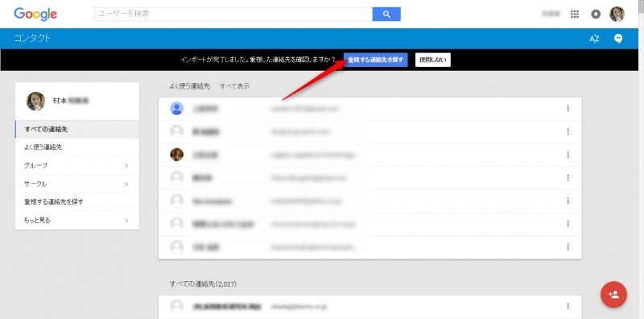
Task: Open the more options for the gmail.com contact with the blue avatar
Action: [568, 109]
